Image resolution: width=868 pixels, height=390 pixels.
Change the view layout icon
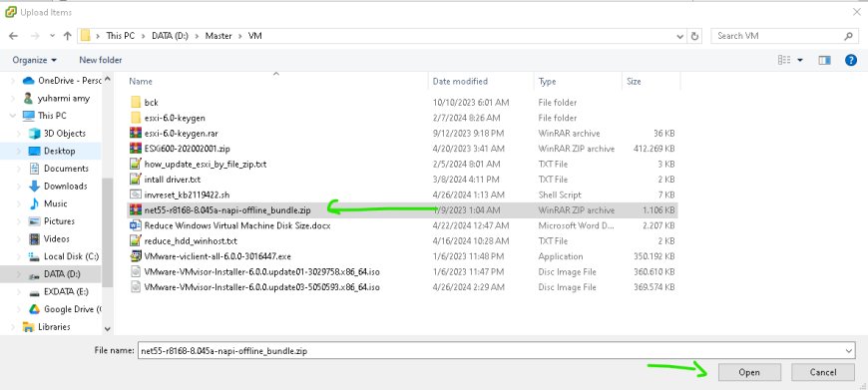784,60
